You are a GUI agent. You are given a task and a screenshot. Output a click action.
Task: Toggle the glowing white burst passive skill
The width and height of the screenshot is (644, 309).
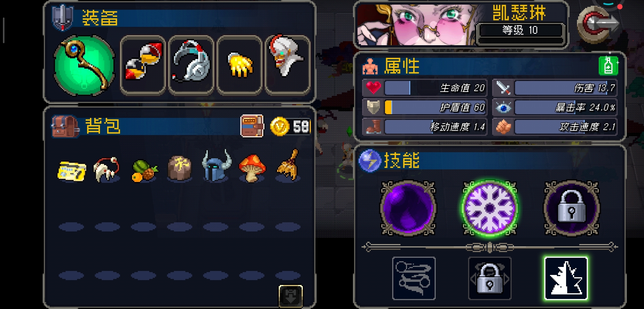[566, 278]
